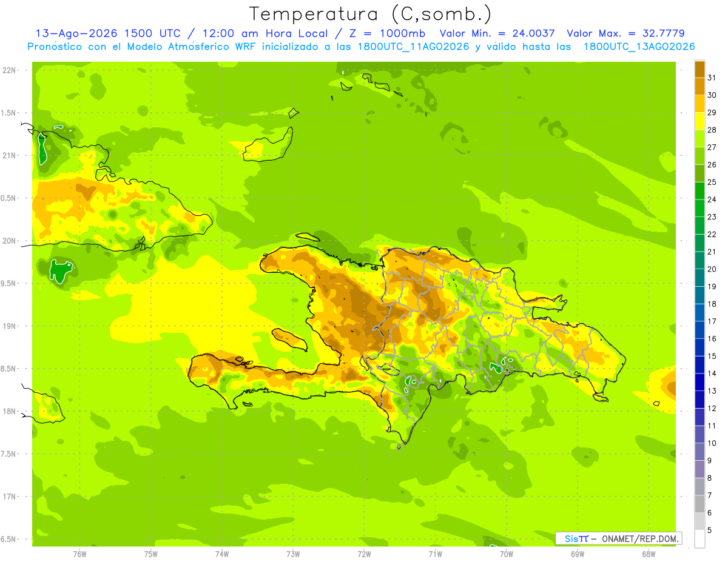Image resolution: width=728 pixels, height=562 pixels.
Task: Click the 72W longitude label
Action: click(x=364, y=554)
